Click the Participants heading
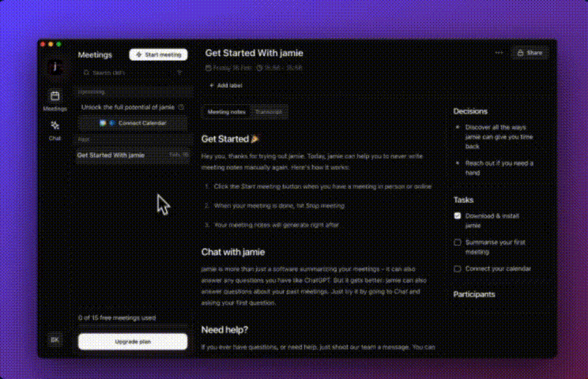 [x=474, y=295]
